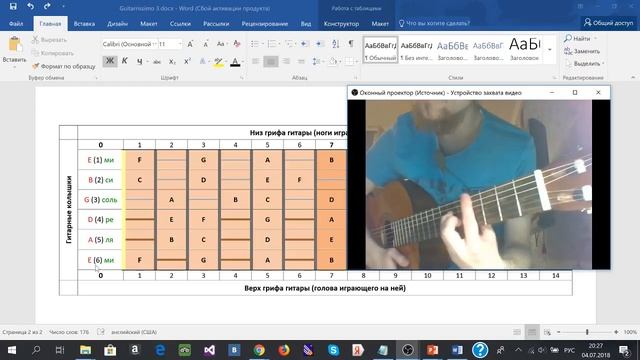Pick the yellow text highlight color

pos(218,62)
